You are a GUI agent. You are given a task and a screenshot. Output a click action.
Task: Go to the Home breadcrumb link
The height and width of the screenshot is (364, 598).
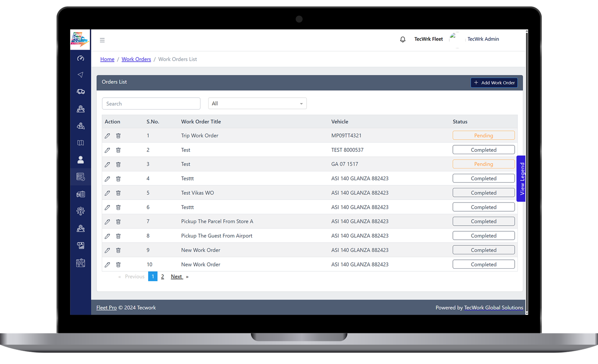point(107,59)
